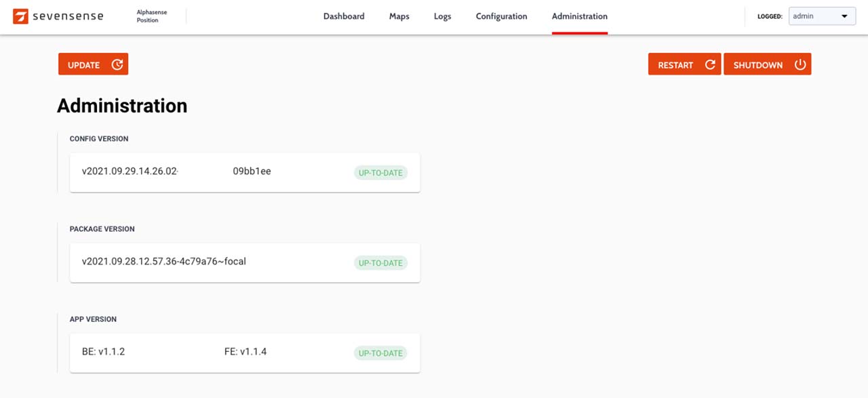Click the Config Version UP-TO-DATE badge
The image size is (868, 398).
(x=380, y=173)
